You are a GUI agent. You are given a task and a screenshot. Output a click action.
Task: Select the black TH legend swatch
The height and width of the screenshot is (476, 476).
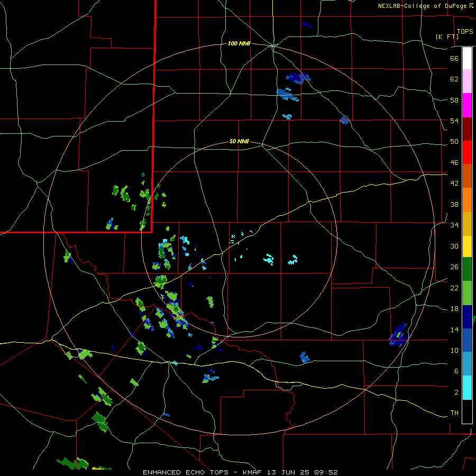coord(467,411)
